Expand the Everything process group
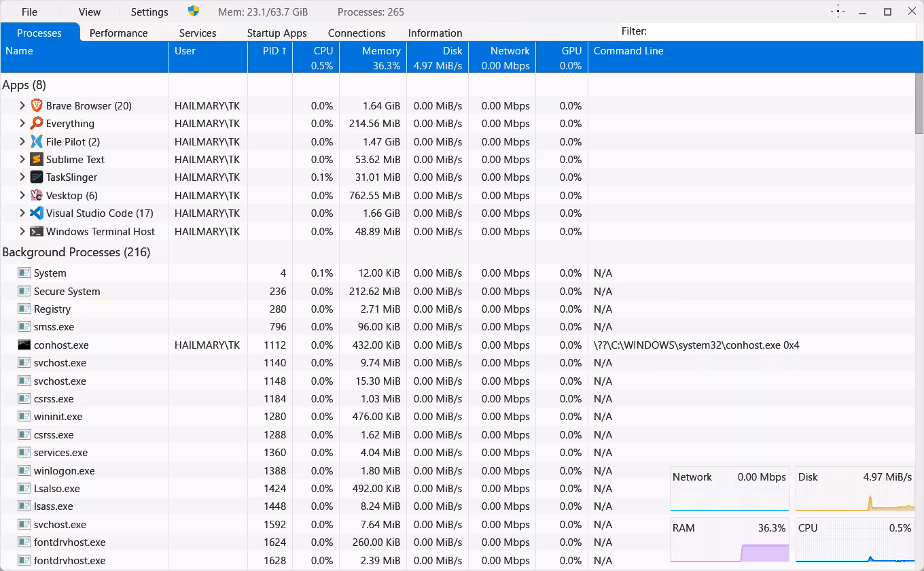The height and width of the screenshot is (571, 924). pyautogui.click(x=22, y=123)
